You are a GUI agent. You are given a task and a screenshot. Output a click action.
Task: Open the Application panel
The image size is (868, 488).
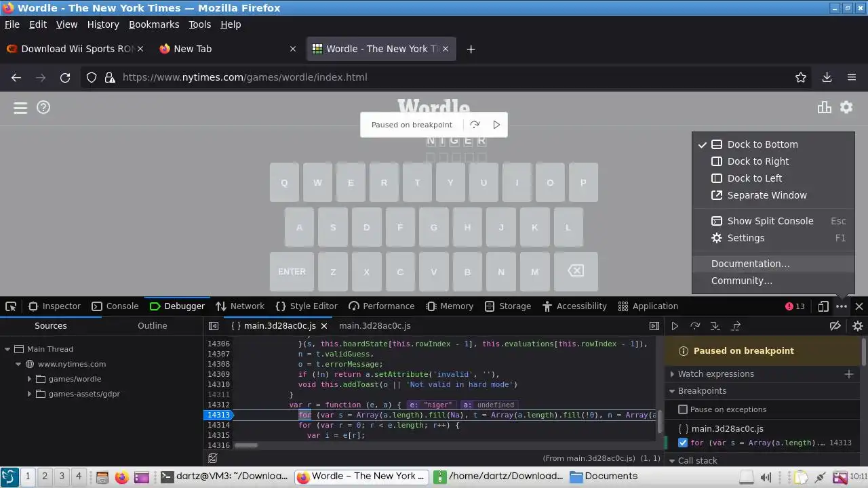click(x=648, y=306)
